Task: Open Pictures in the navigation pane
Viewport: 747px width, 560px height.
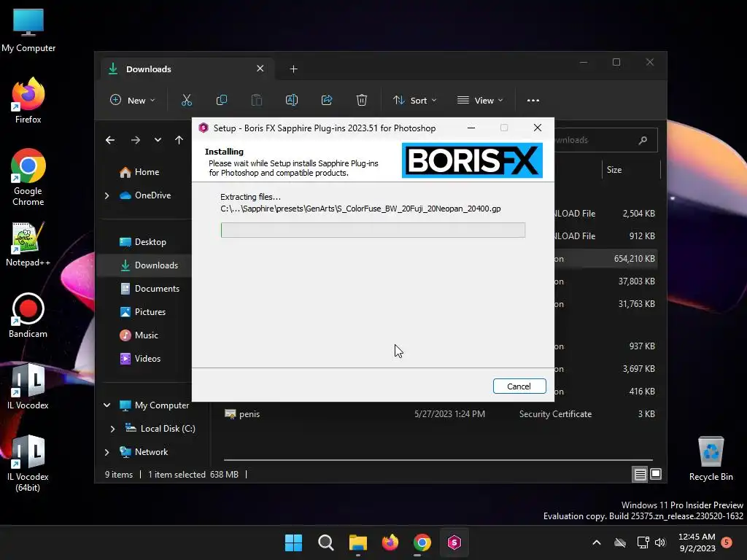Action: pos(143,312)
